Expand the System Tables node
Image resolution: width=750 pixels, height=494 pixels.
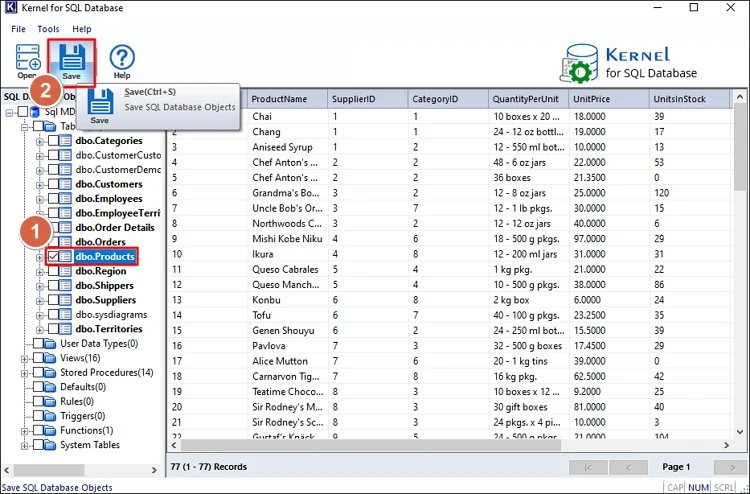click(x=25, y=446)
